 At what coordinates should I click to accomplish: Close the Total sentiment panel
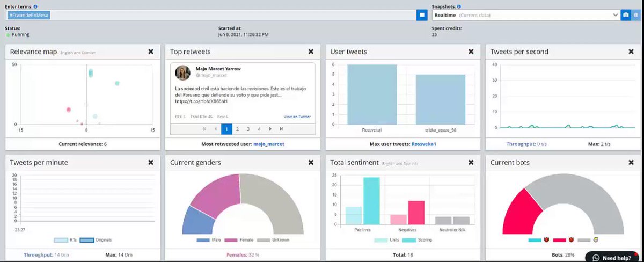pyautogui.click(x=471, y=162)
